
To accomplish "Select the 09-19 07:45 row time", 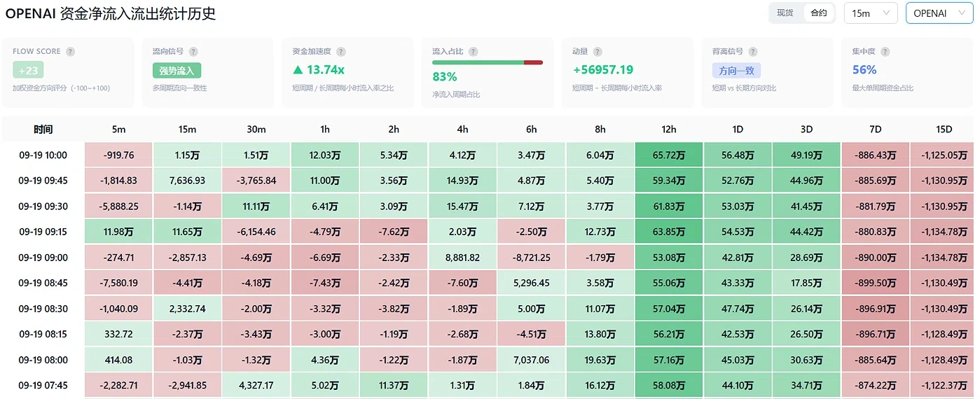I will [43, 385].
